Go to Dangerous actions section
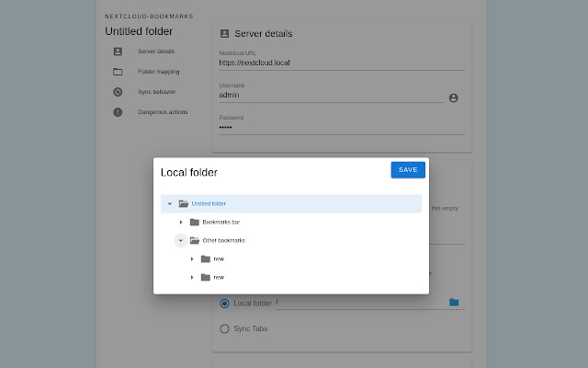Screen dimensions: 588x368 point(163,112)
